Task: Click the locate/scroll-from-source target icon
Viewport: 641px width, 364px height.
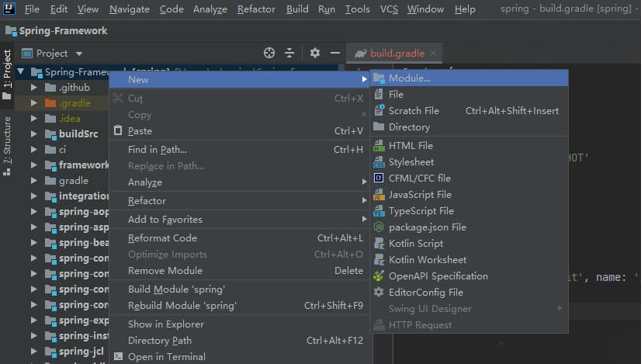Action: click(x=269, y=53)
